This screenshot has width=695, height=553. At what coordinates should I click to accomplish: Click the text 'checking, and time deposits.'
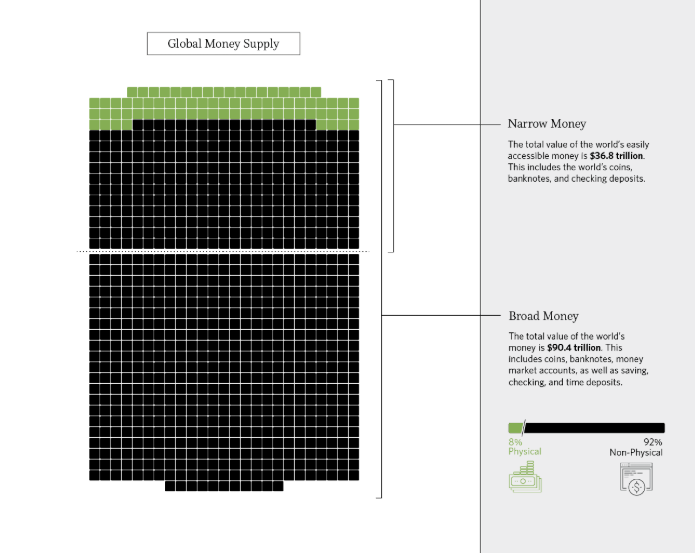coord(565,382)
